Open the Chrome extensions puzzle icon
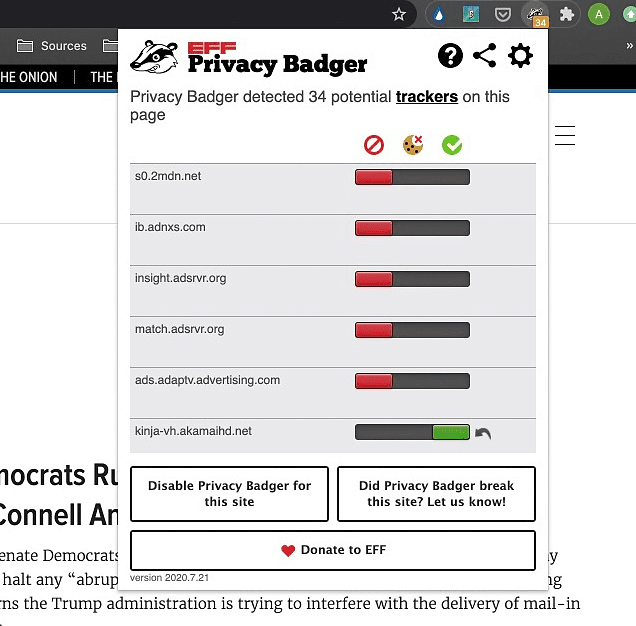Image resolution: width=636 pixels, height=626 pixels. (x=568, y=15)
